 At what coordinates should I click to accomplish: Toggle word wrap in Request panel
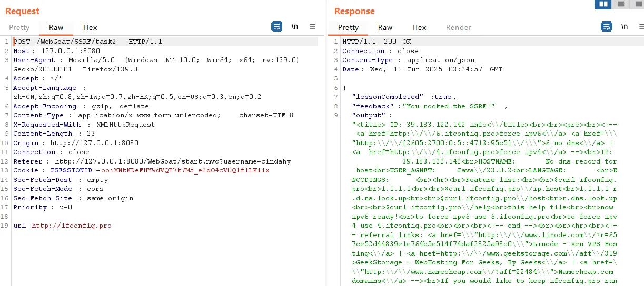click(x=276, y=27)
